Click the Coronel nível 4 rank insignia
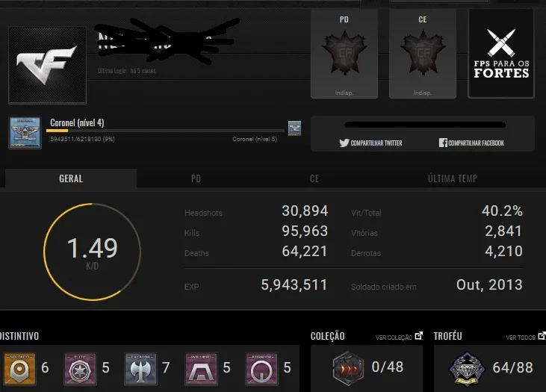This screenshot has height=392, width=546. [25, 132]
